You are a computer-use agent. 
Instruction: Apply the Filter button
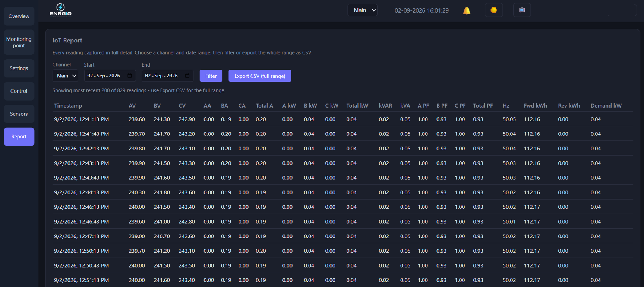coord(211,76)
